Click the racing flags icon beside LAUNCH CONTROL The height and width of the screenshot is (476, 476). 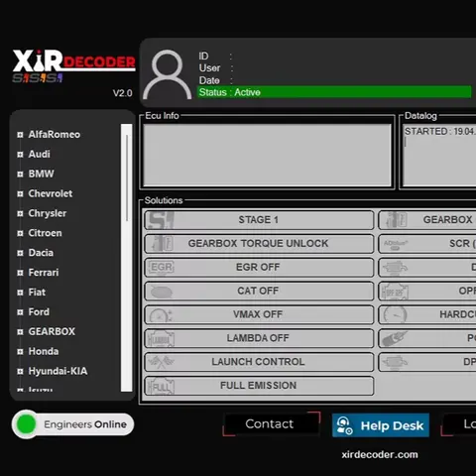pos(161,362)
